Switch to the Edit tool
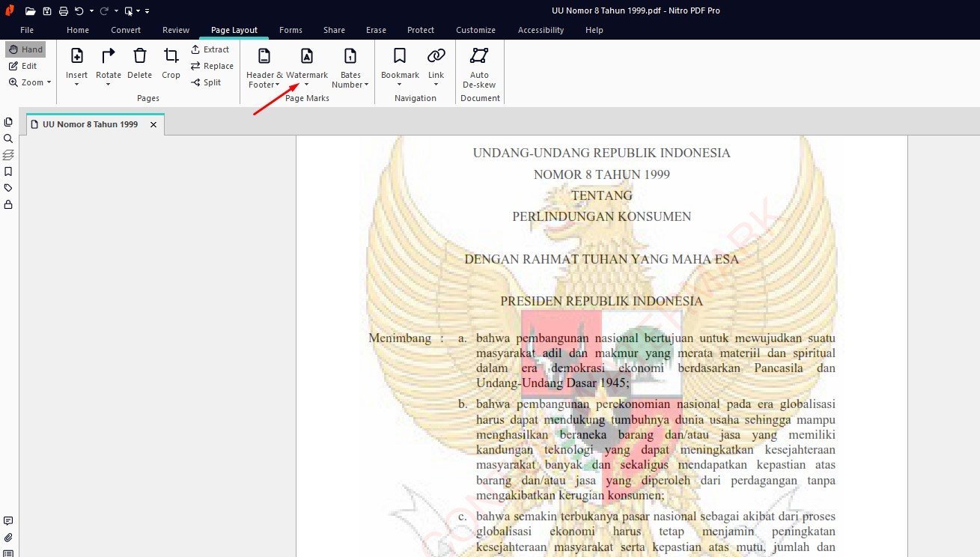980x557 pixels. 23,66
